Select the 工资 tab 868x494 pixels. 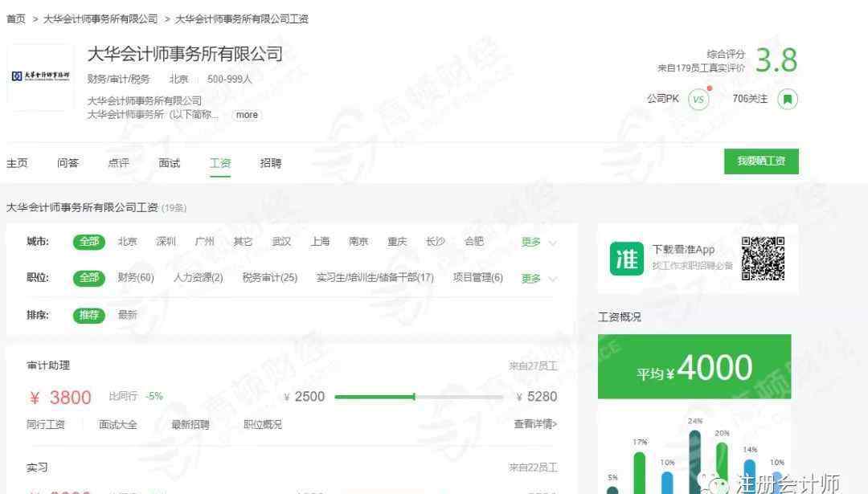220,163
